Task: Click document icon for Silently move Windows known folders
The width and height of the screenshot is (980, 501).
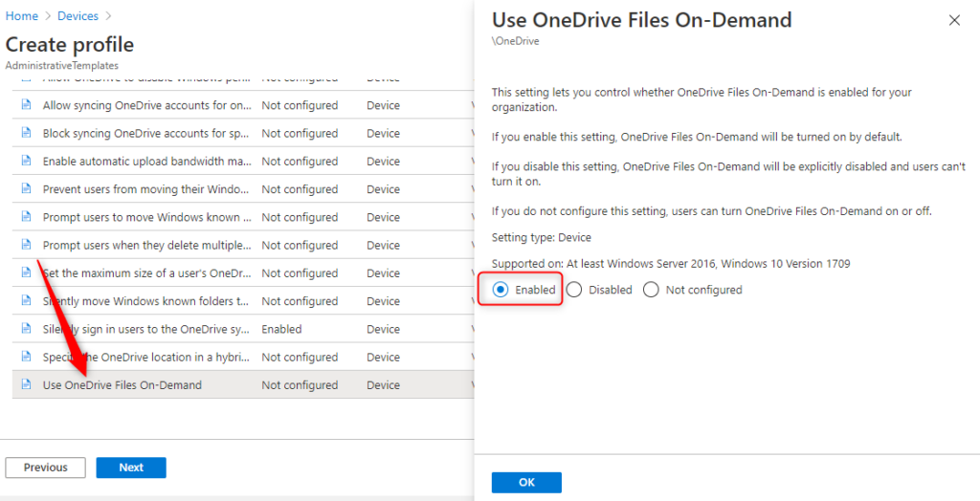Action: coord(26,301)
